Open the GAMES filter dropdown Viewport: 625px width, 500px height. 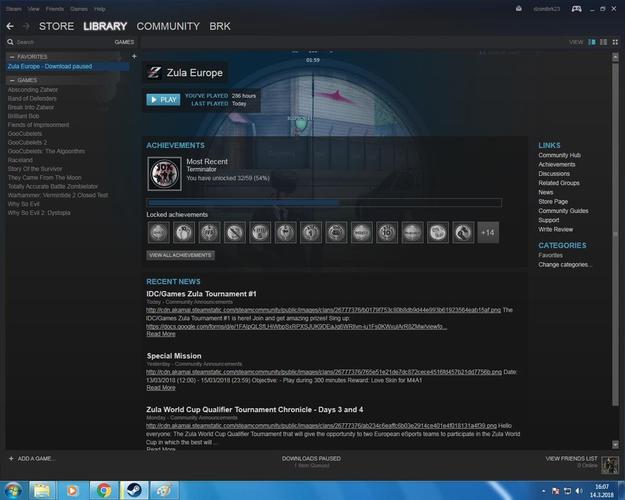click(x=124, y=42)
